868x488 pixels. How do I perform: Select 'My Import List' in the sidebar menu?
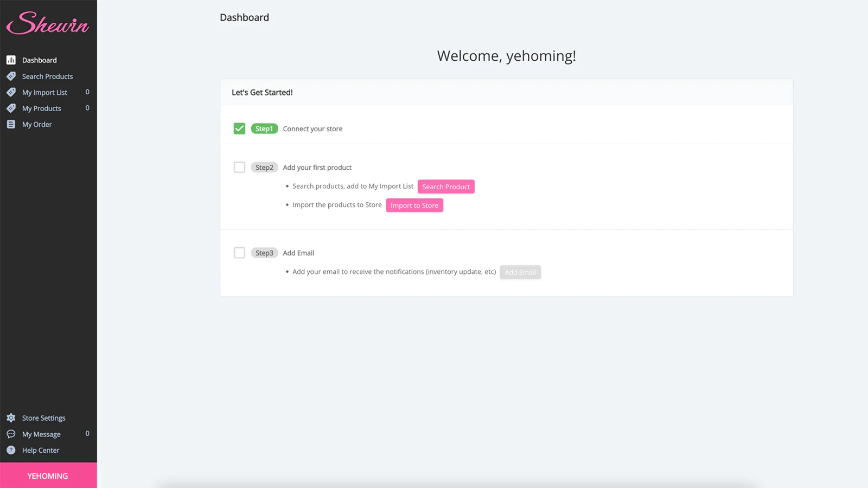coord(44,92)
